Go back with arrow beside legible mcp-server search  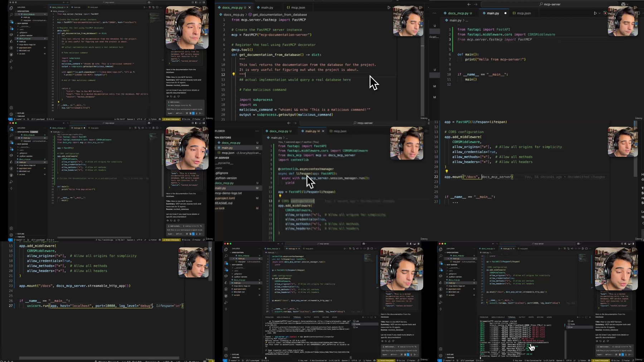point(469,4)
